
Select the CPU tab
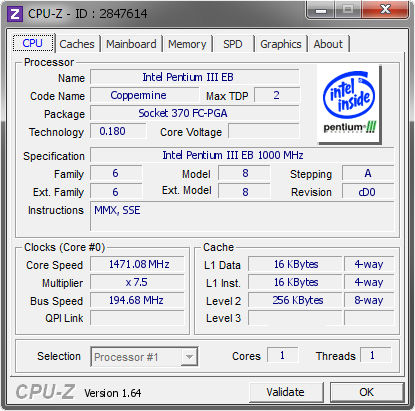tap(33, 43)
